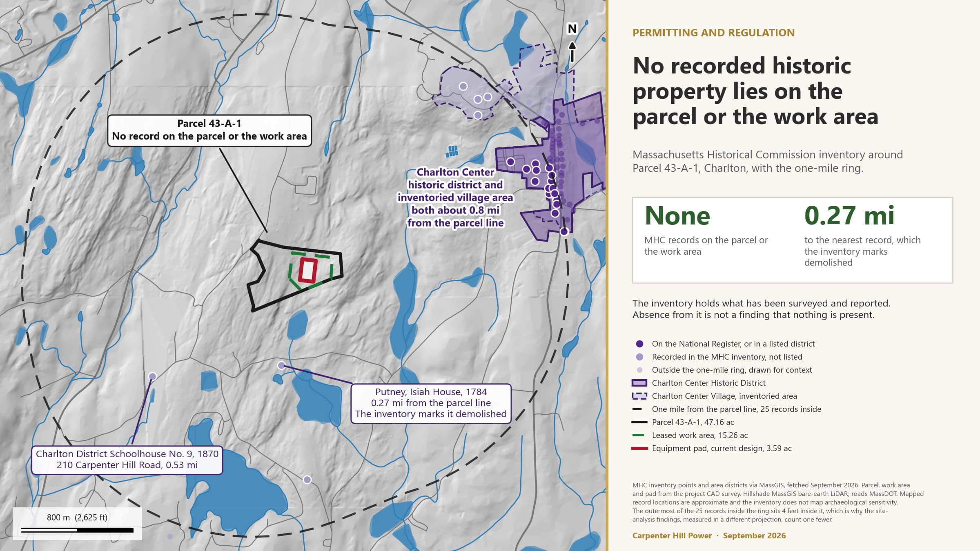Click the legend symbol for Charlton Center Village inventoried area
The height and width of the screenshot is (551, 980).
(639, 396)
